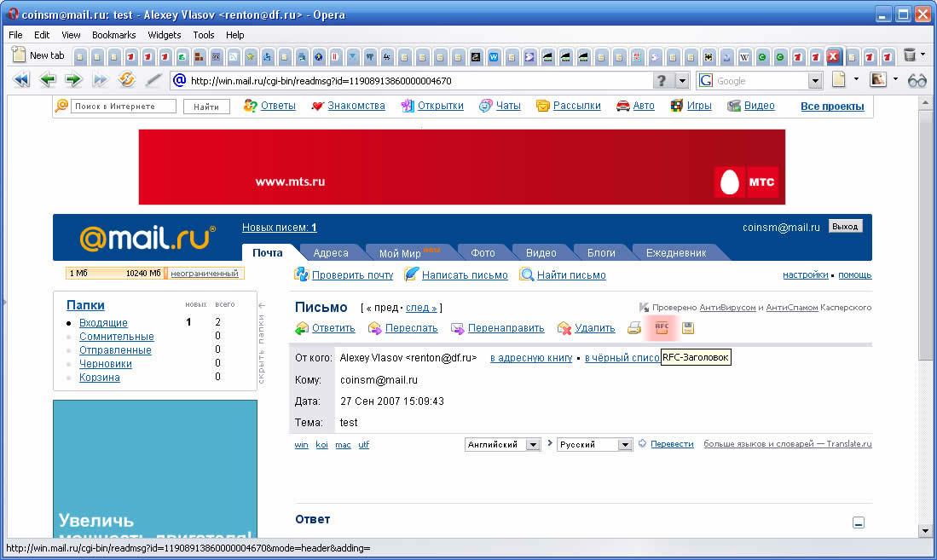
Task: Switch to the Адреса tab
Action: 330,253
